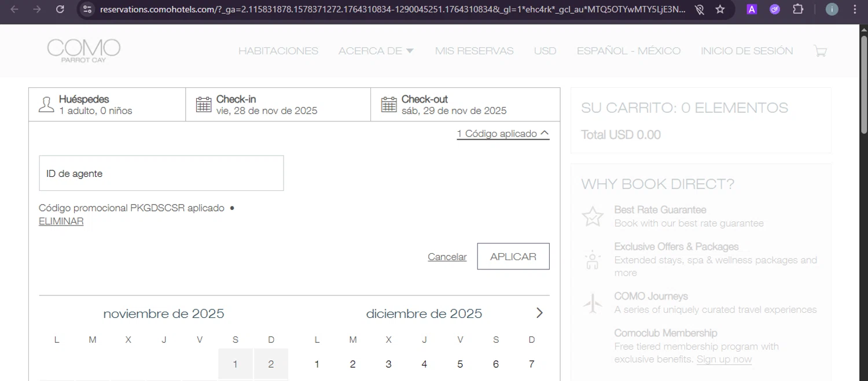Select December 7 in the calendar
Viewport: 868px width, 381px height.
click(532, 364)
